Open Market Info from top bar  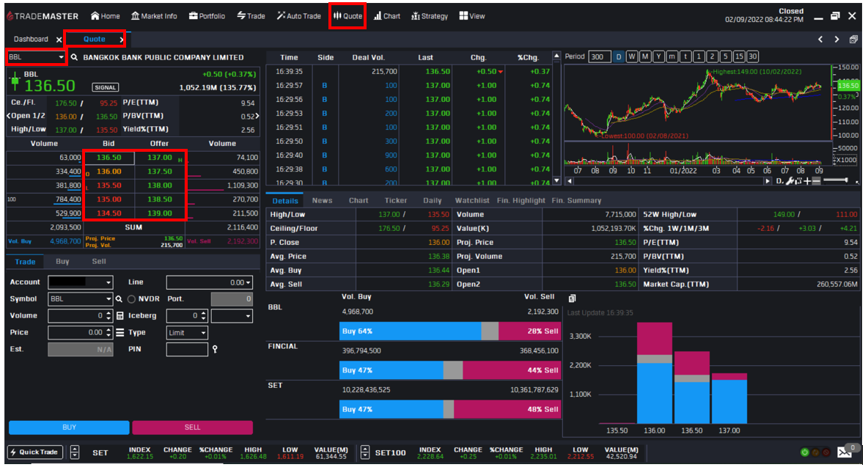154,16
